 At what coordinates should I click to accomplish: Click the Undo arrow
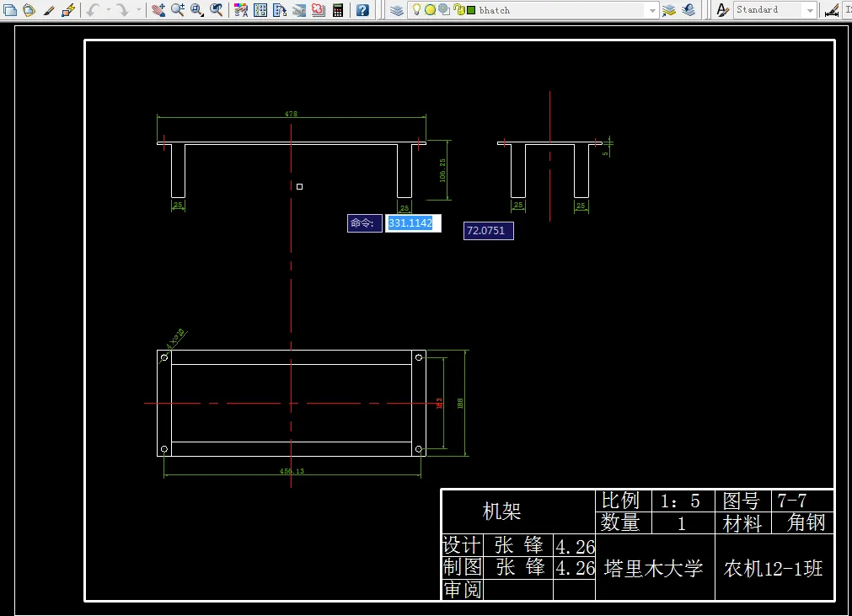click(x=93, y=10)
